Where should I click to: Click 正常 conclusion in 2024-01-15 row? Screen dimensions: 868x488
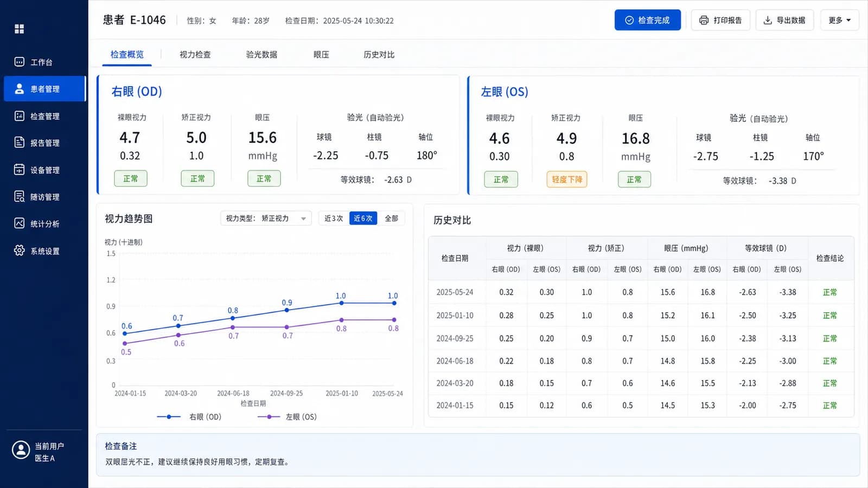(x=829, y=405)
